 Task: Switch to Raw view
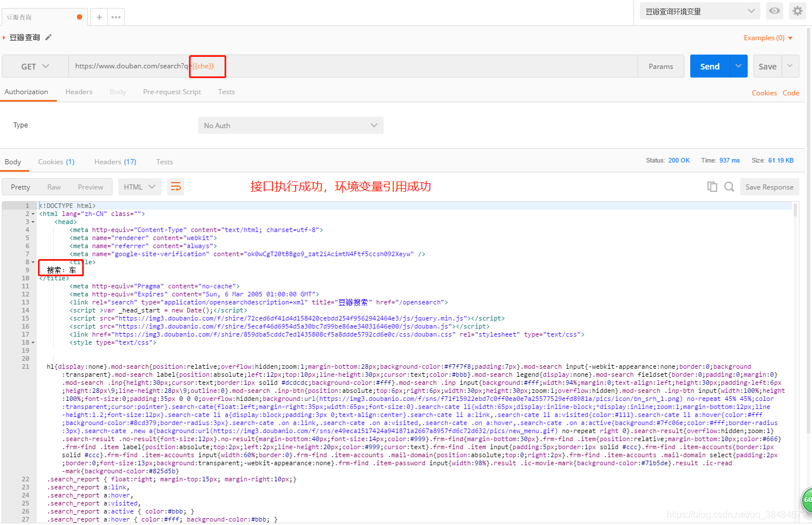point(54,187)
